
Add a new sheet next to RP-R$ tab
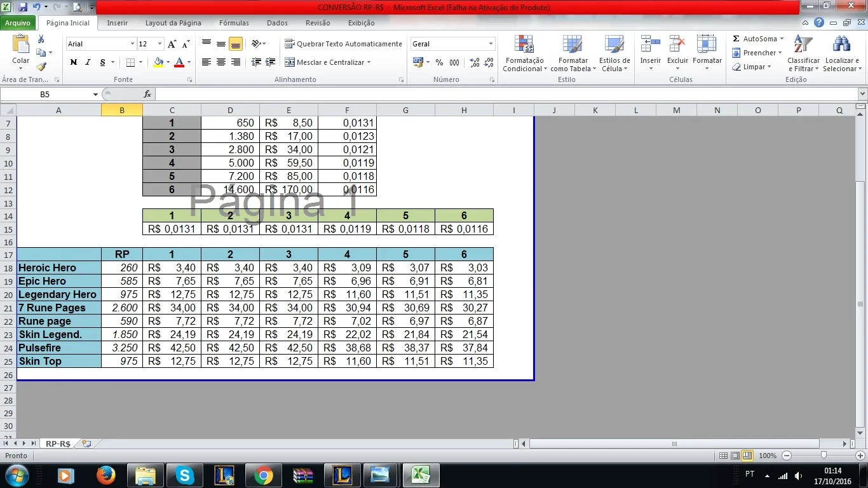click(86, 444)
